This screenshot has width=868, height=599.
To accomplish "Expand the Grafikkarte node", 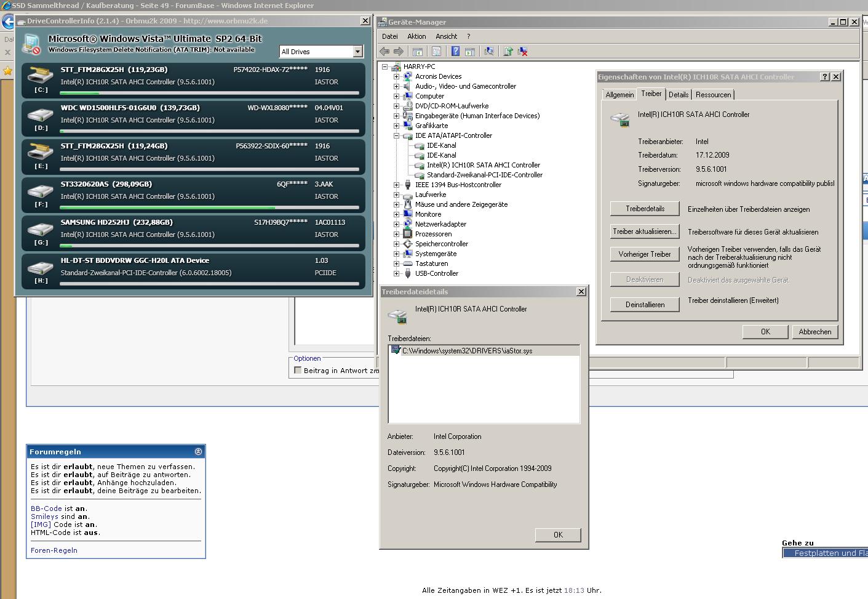I will 397,126.
